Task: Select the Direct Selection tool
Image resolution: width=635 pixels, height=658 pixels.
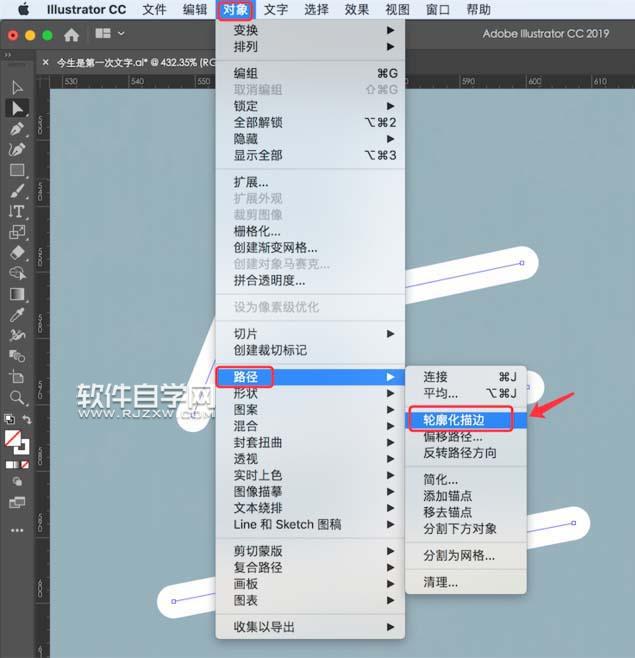Action: coord(17,108)
